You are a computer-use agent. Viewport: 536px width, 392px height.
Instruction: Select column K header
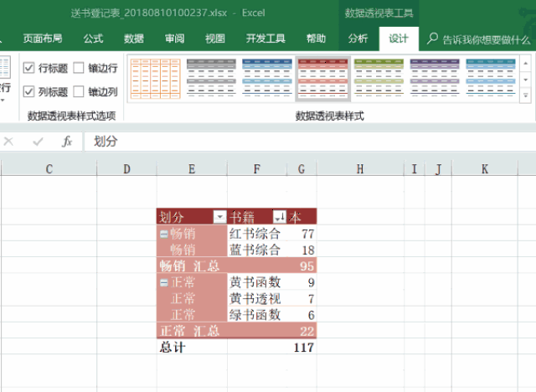485,169
